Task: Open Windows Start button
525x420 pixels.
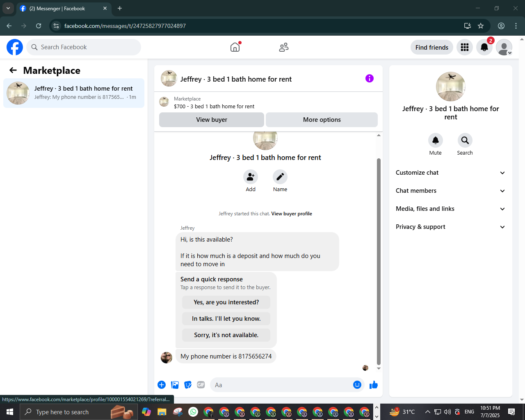Action: (10, 412)
